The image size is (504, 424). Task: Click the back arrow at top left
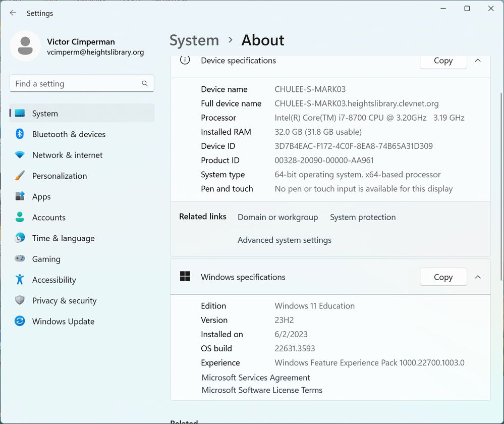coord(13,13)
